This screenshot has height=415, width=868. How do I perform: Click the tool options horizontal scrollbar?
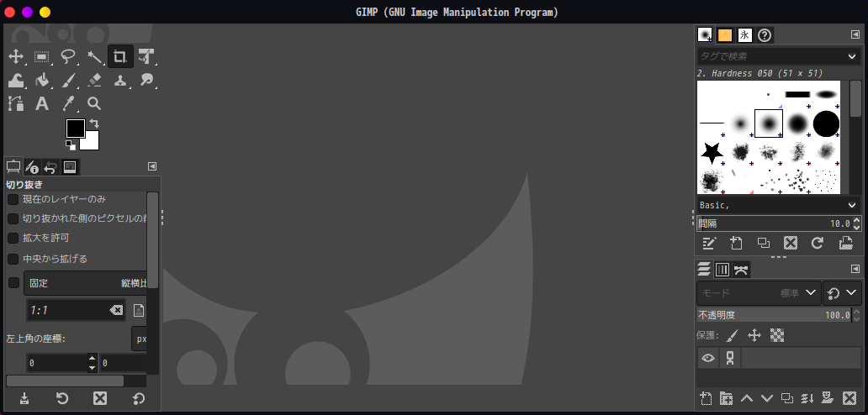65,381
